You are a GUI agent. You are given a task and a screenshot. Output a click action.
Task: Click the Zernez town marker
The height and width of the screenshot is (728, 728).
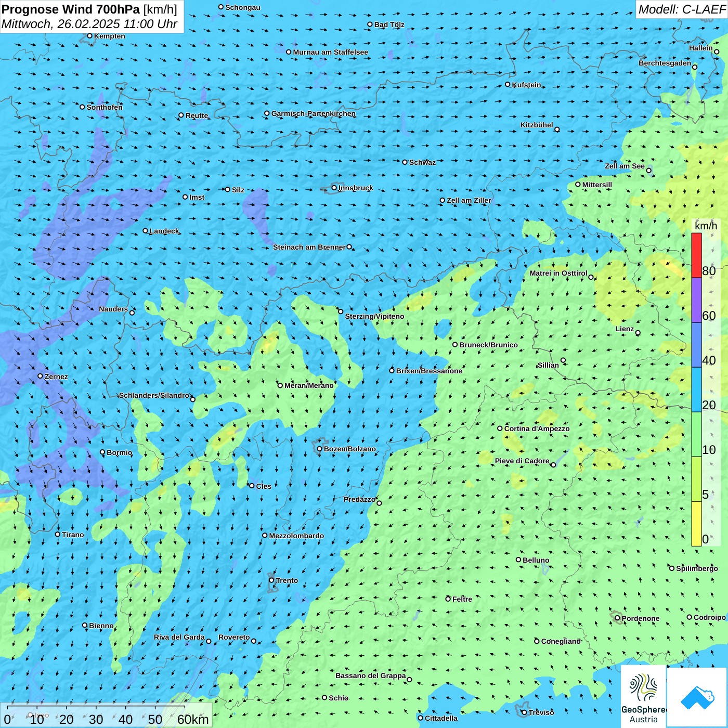[41, 376]
